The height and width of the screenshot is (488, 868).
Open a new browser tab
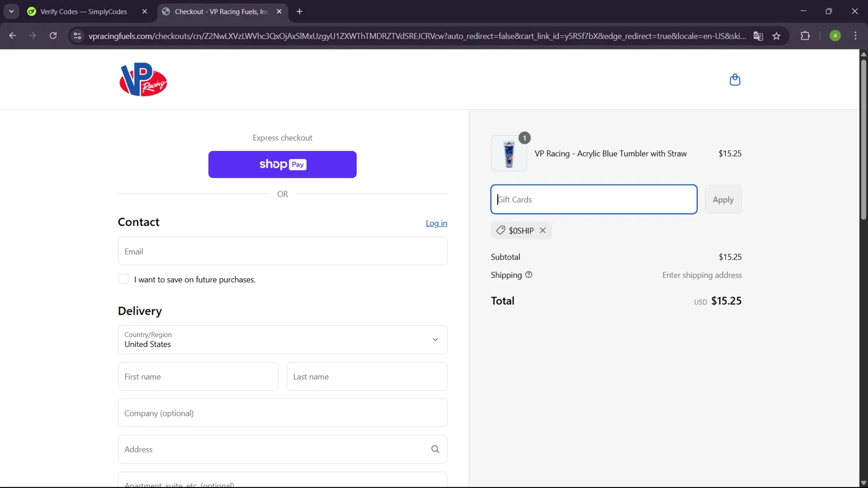pos(299,12)
